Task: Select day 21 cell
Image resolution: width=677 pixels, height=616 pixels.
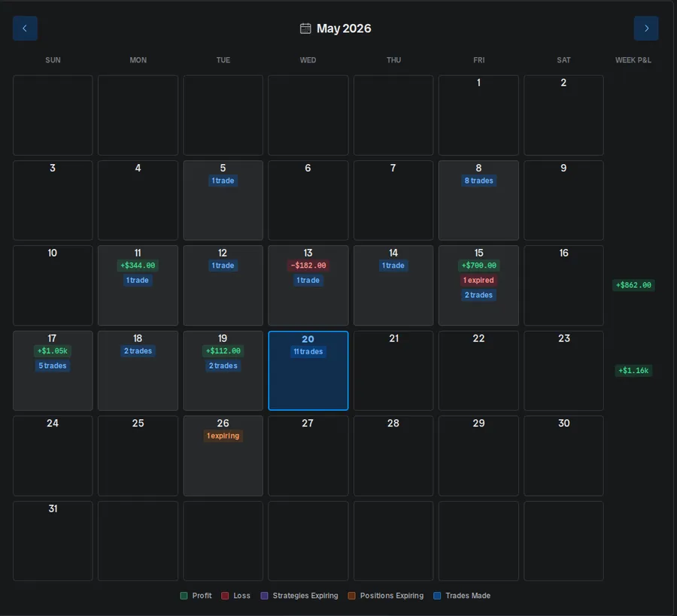Action: pos(393,370)
